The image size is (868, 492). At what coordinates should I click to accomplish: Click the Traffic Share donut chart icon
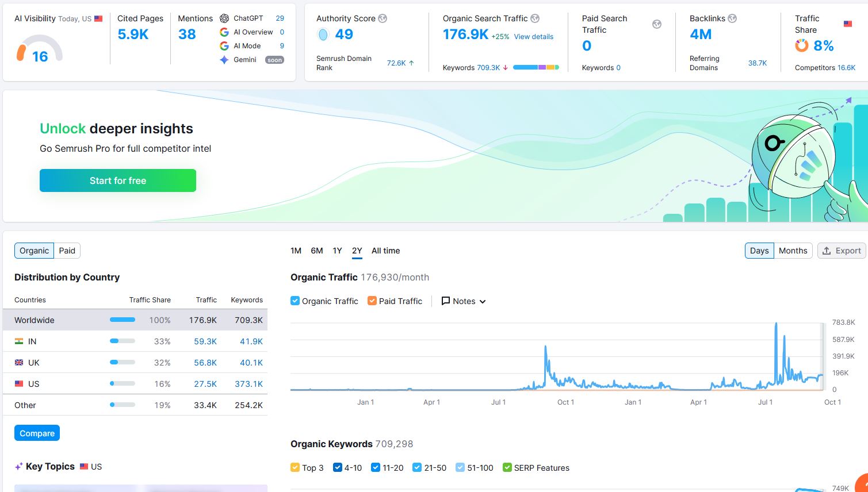[x=802, y=45]
